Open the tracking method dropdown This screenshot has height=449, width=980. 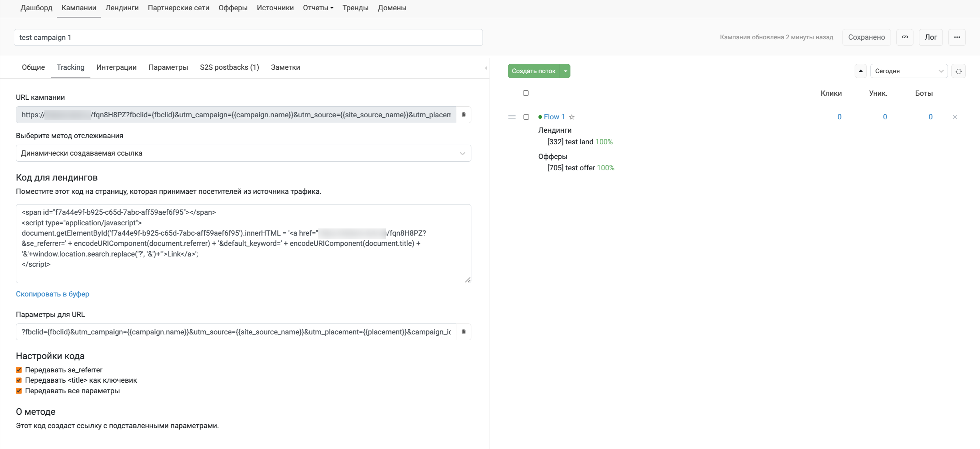[x=244, y=153]
